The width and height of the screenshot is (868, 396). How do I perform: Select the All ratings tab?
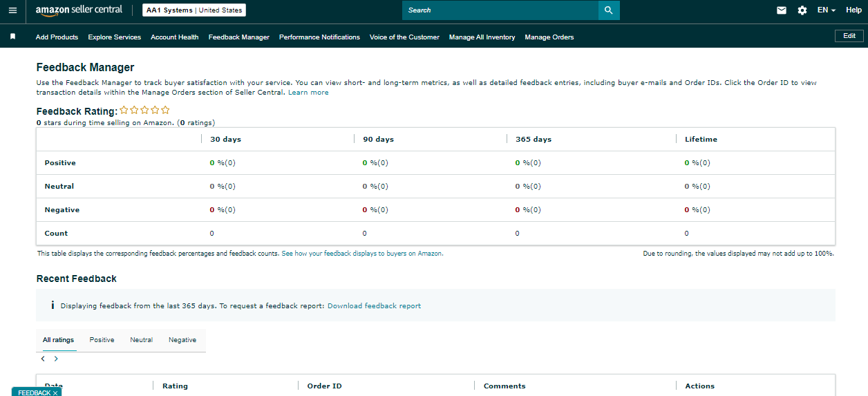click(x=58, y=340)
